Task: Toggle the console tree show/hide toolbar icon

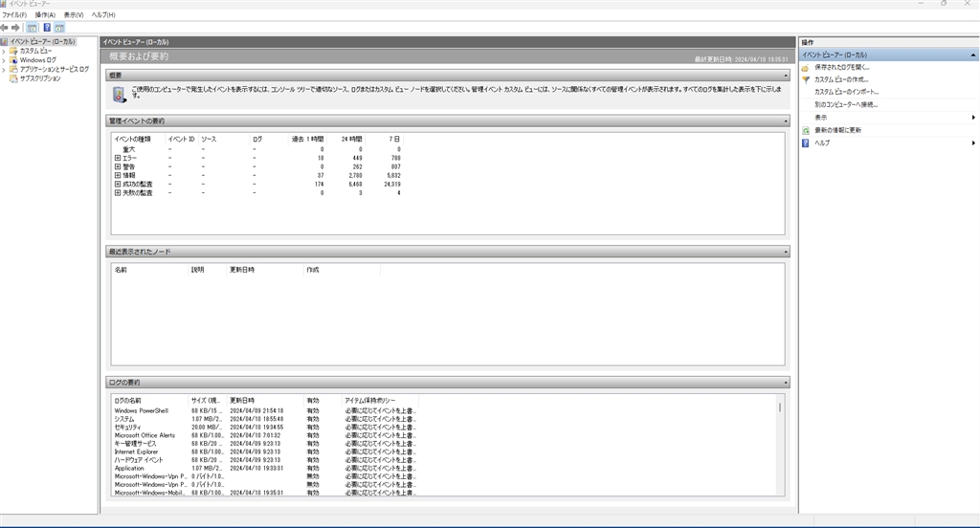Action: tap(32, 28)
